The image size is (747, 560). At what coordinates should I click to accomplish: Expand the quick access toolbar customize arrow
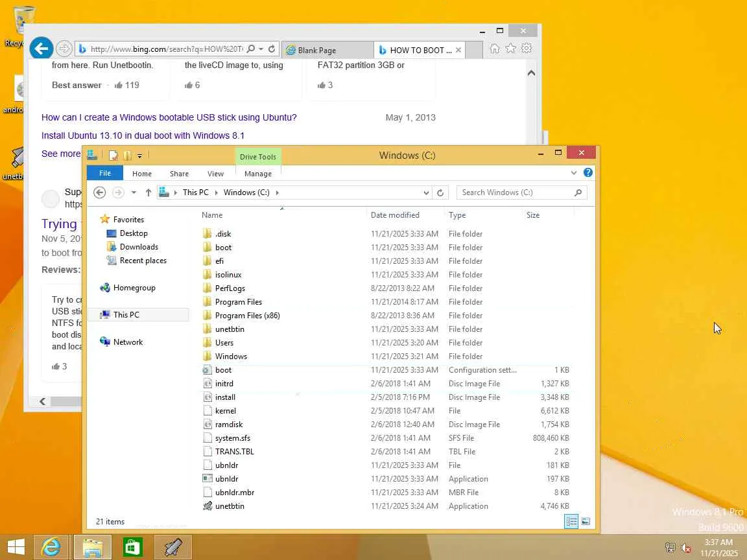point(139,156)
